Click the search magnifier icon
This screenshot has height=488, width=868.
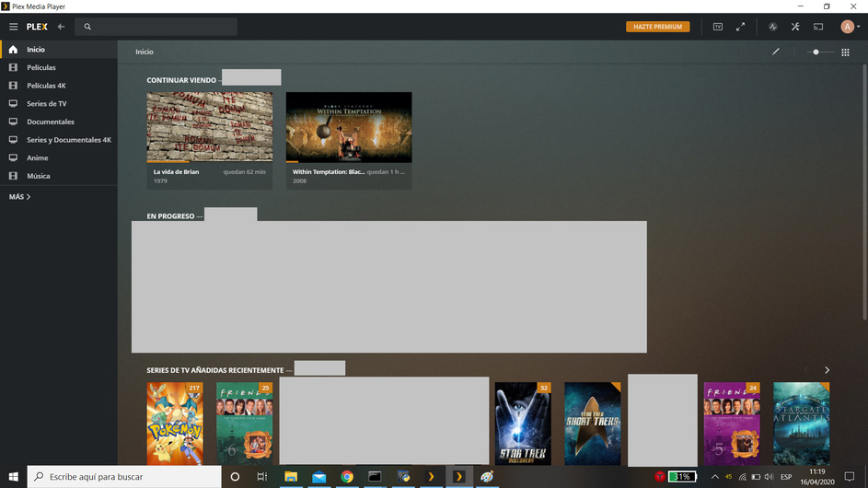[x=87, y=27]
